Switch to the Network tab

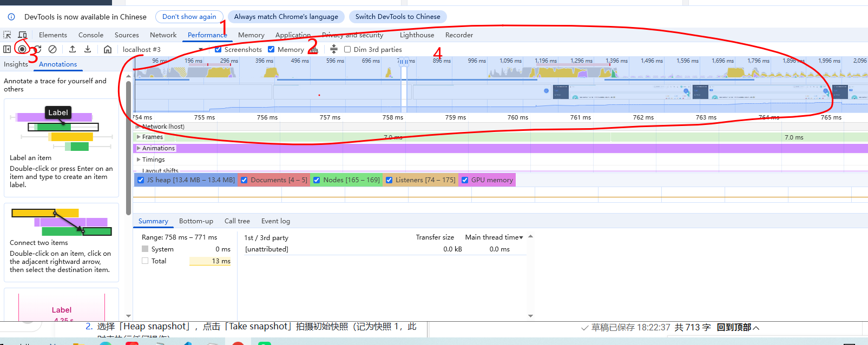163,35
